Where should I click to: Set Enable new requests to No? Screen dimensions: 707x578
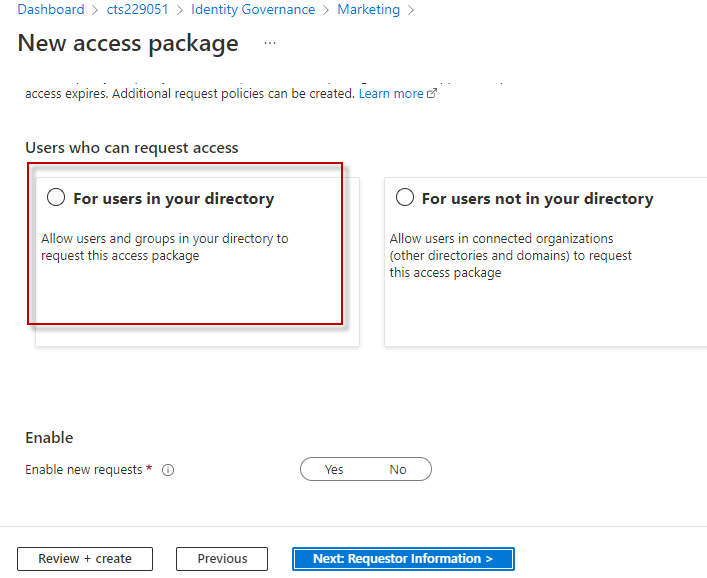[398, 469]
